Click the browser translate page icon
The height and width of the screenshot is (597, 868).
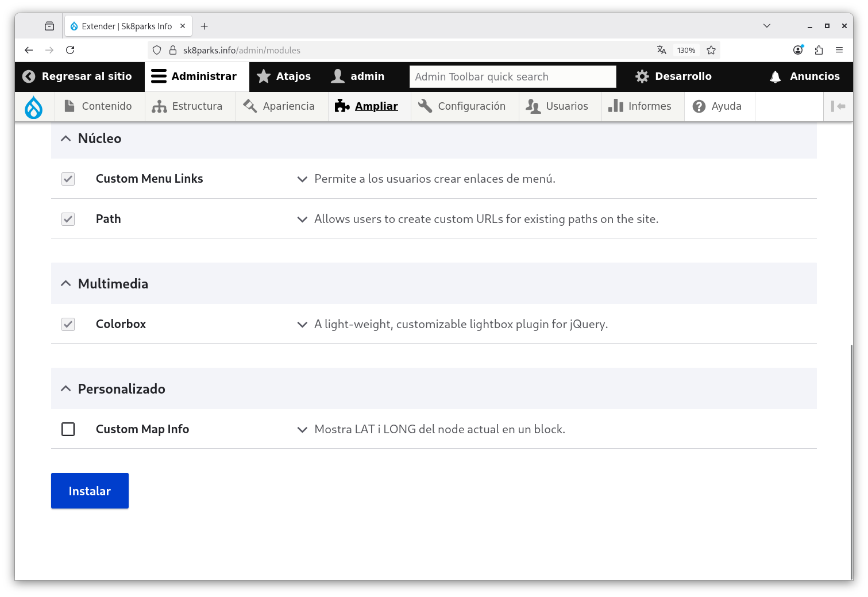pos(662,50)
